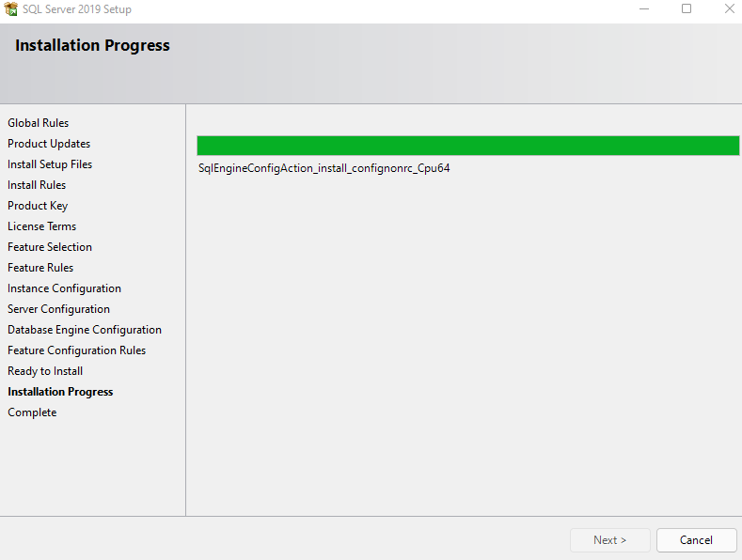742x560 pixels.
Task: Select the Product Updates step
Action: (49, 144)
